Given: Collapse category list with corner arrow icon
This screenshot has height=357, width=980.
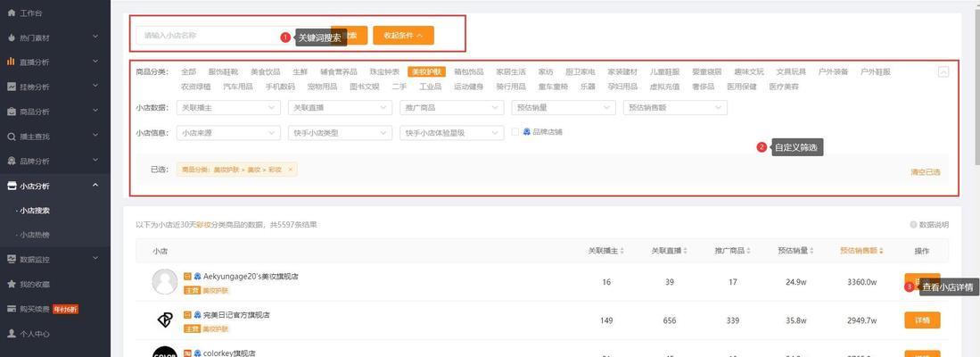Looking at the screenshot, I should [943, 72].
